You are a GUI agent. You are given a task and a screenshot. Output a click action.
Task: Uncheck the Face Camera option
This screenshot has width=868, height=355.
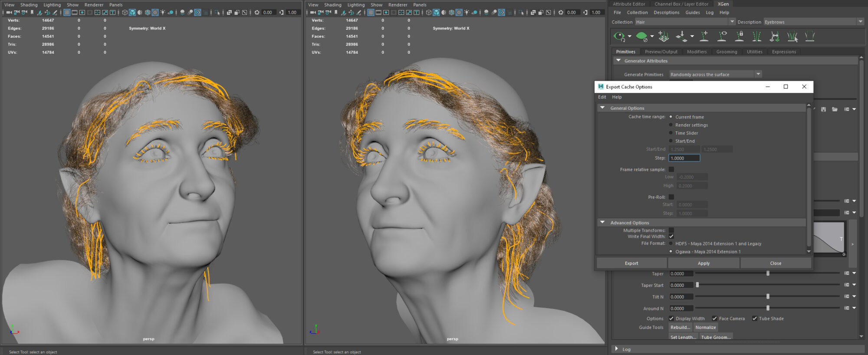pos(715,319)
